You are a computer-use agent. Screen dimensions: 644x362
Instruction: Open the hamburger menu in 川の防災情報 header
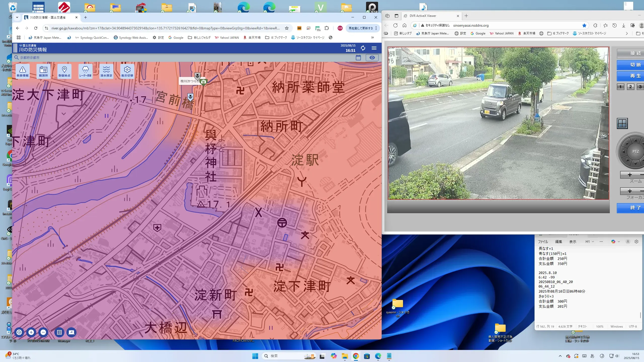pos(374,48)
